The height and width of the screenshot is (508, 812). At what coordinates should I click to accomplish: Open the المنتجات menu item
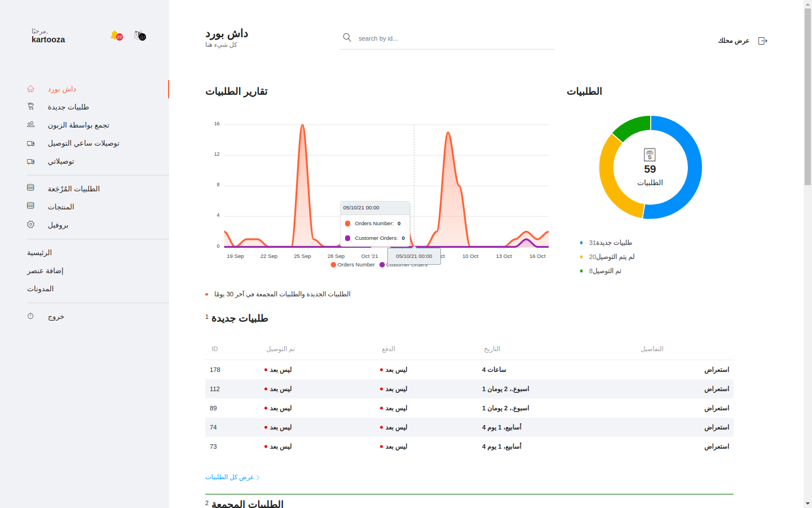pyautogui.click(x=61, y=207)
